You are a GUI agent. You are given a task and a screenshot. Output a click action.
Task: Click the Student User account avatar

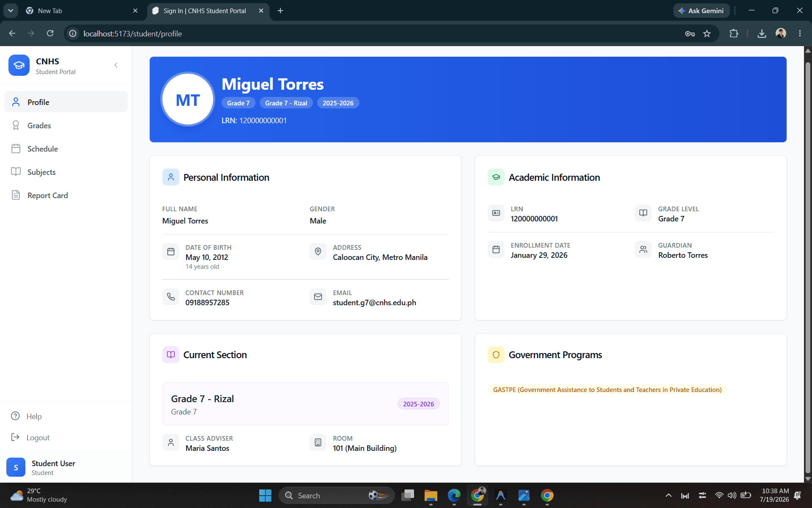point(16,467)
